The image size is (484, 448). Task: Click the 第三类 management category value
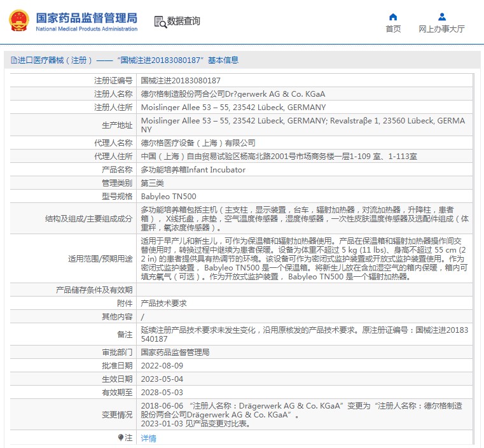151,183
